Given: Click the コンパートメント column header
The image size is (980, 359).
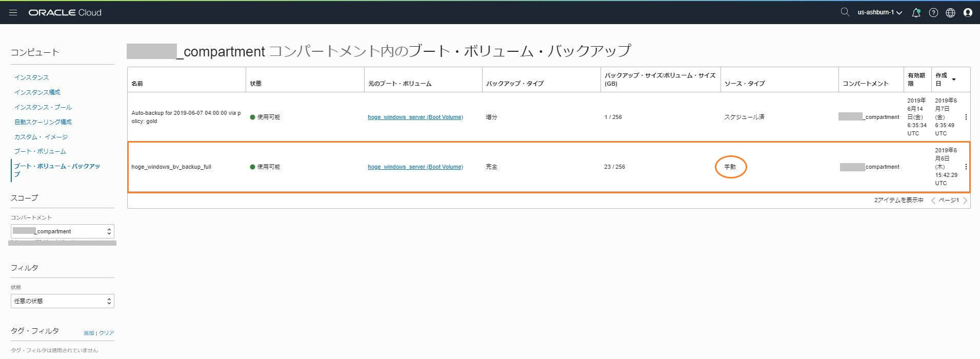Looking at the screenshot, I should click(866, 84).
